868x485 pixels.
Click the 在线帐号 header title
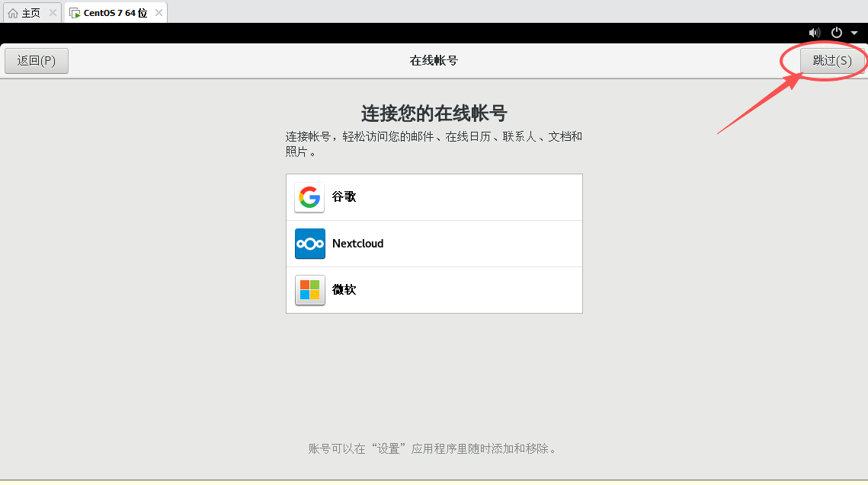(434, 61)
